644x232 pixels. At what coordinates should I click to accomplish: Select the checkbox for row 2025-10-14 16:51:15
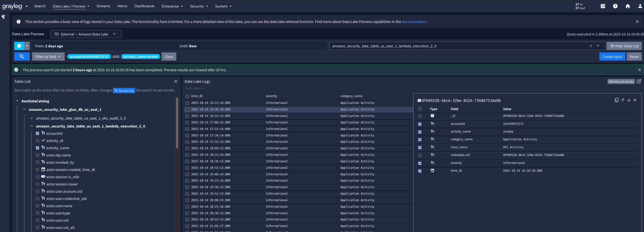pos(187,116)
